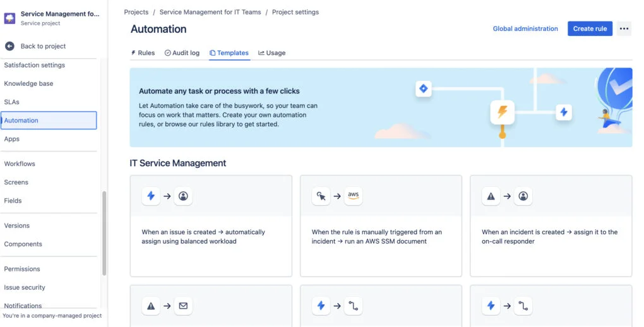This screenshot has width=644, height=327.
Task: Click small blue lightning icon in banner
Action: point(564,112)
